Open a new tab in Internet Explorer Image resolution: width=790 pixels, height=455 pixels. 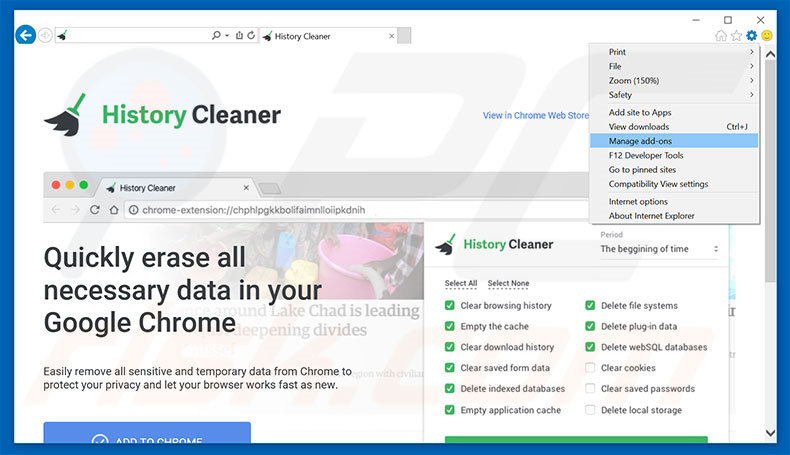[x=404, y=36]
